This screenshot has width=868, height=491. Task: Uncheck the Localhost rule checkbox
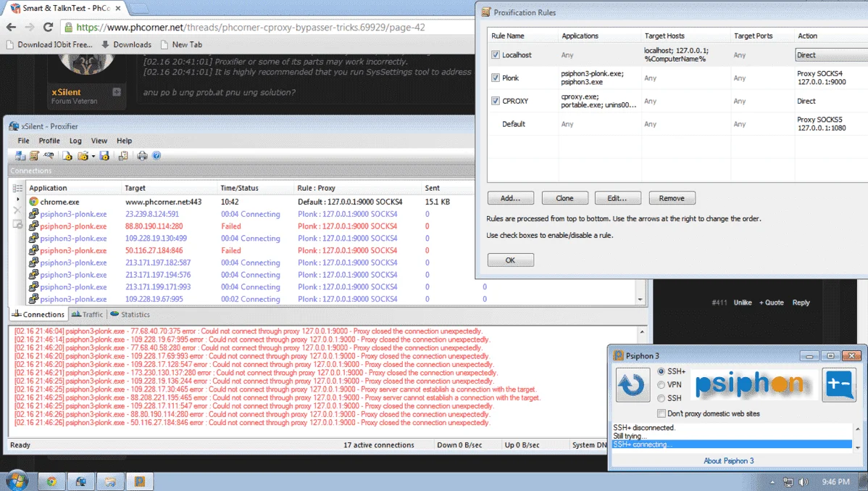point(496,55)
